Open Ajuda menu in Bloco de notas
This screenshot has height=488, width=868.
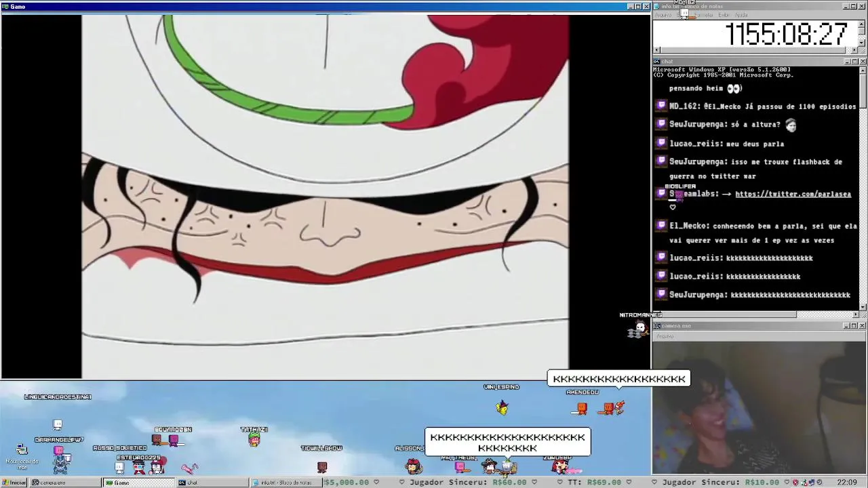741,15
